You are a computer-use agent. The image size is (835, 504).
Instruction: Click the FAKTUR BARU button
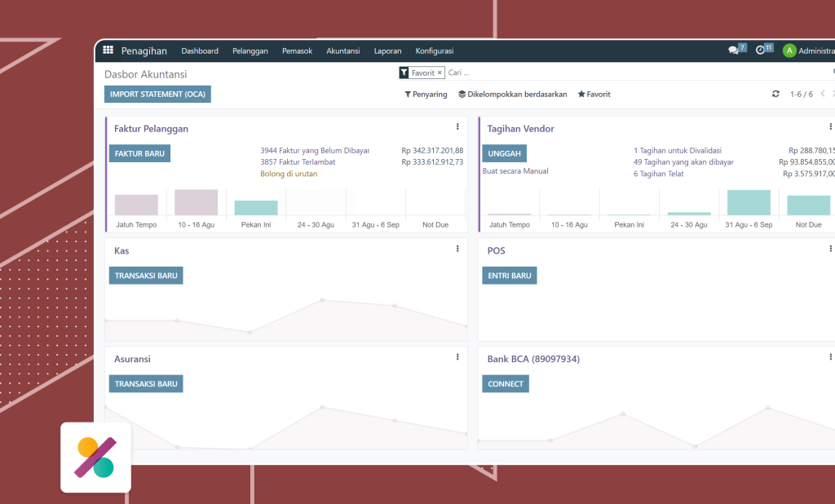coord(139,153)
